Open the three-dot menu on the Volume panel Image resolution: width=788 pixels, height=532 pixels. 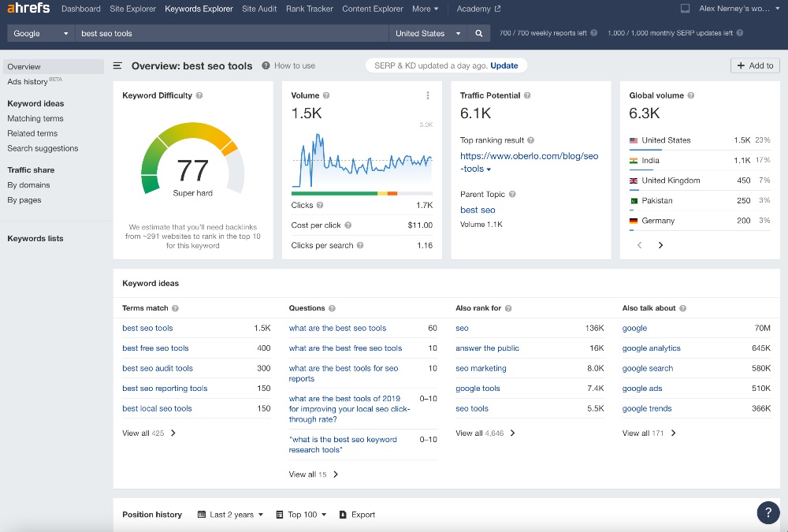point(428,95)
